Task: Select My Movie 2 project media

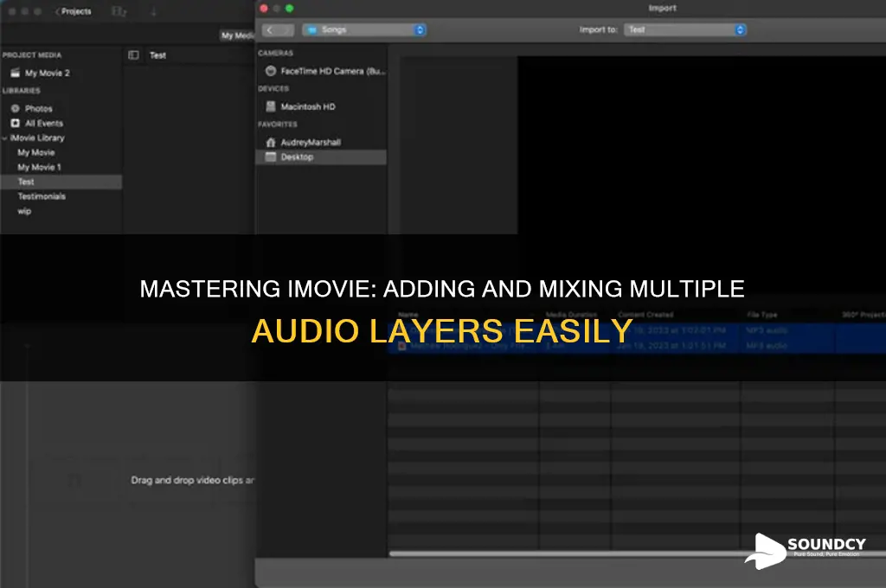Action: (x=48, y=73)
